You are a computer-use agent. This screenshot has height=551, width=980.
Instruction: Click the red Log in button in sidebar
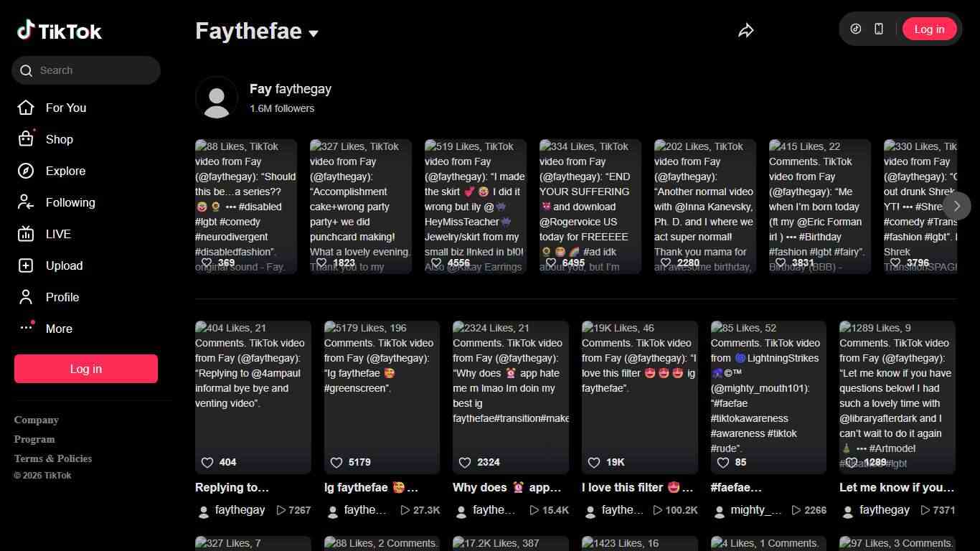(x=86, y=369)
